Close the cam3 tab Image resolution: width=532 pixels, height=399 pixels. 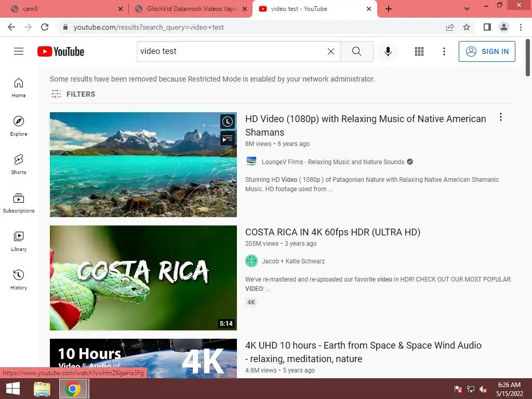coord(121,9)
